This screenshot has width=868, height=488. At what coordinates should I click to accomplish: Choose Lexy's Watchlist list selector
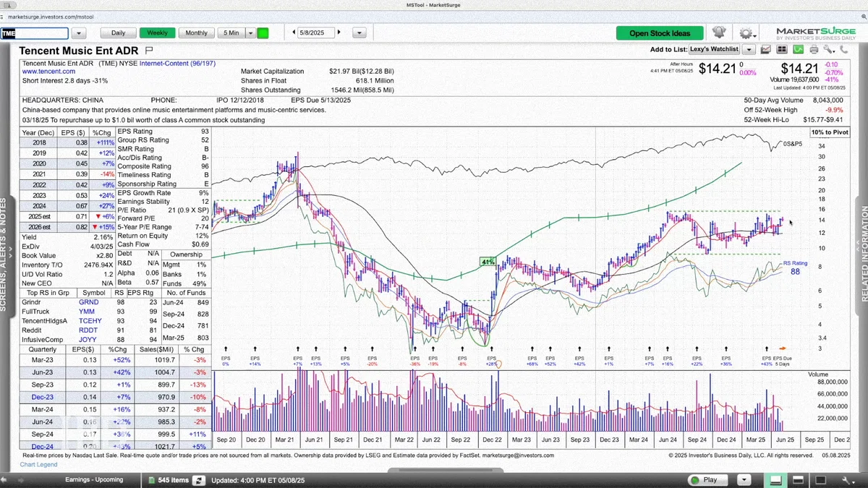pos(714,49)
